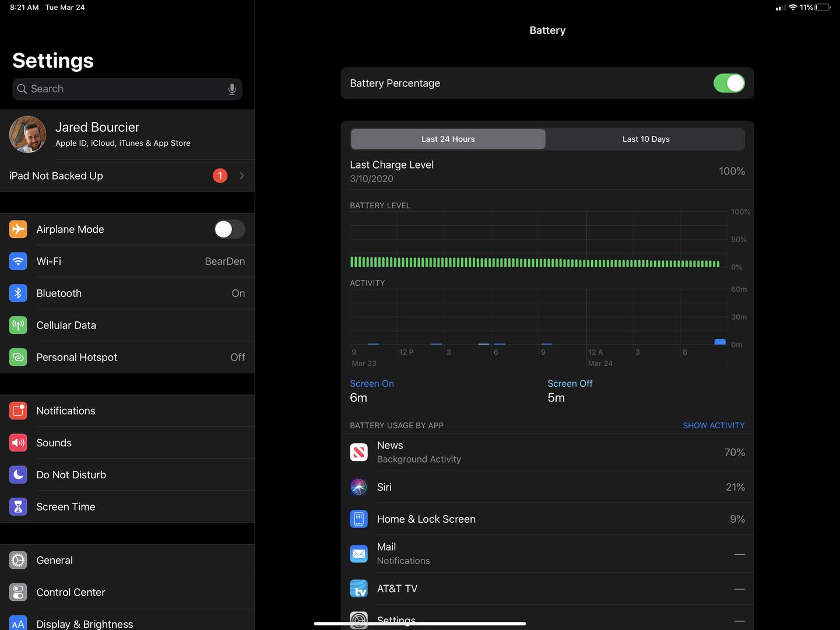Viewport: 840px width, 630px height.
Task: Switch to Last 10 Days tab
Action: [x=646, y=139]
